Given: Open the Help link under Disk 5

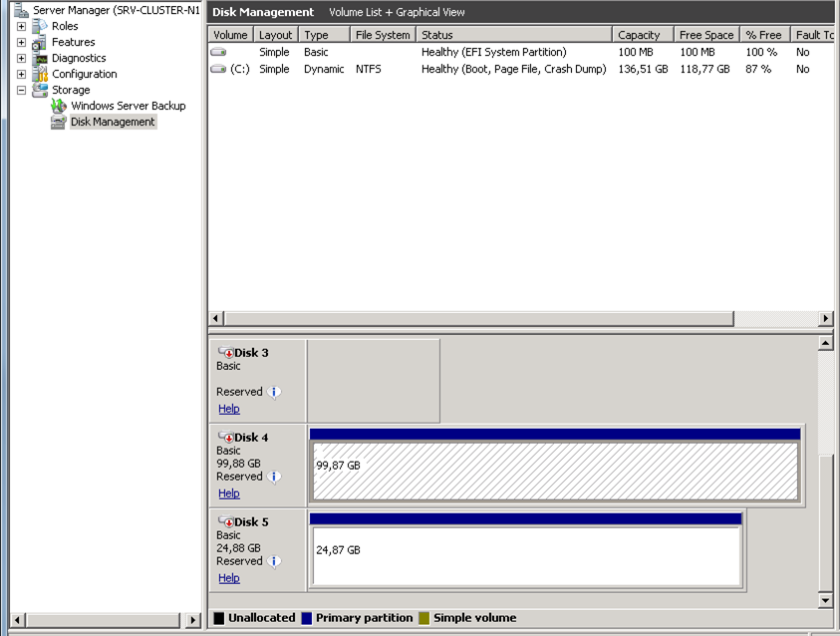Looking at the screenshot, I should pos(229,578).
